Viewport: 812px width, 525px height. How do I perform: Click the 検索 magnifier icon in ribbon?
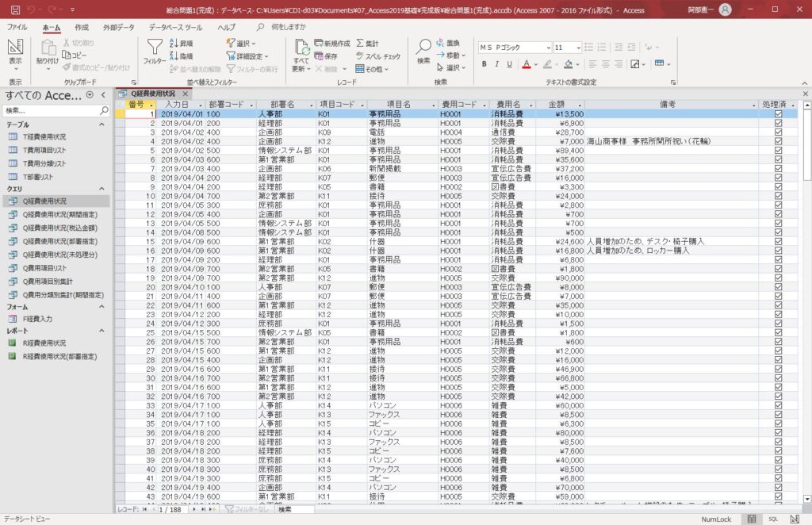pos(423,48)
